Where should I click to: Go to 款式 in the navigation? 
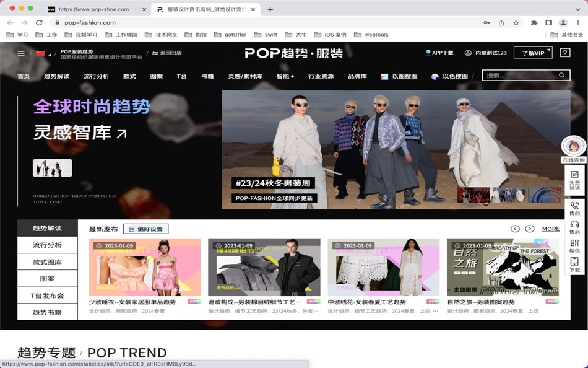pyautogui.click(x=129, y=76)
